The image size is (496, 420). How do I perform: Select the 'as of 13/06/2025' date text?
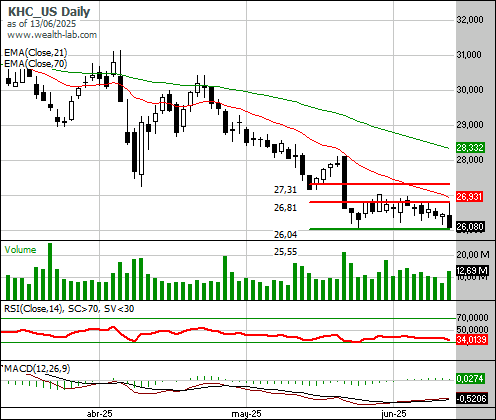click(41, 24)
